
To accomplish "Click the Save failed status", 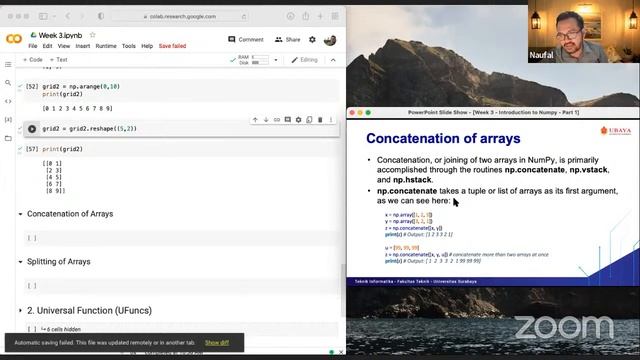I will click(x=172, y=46).
